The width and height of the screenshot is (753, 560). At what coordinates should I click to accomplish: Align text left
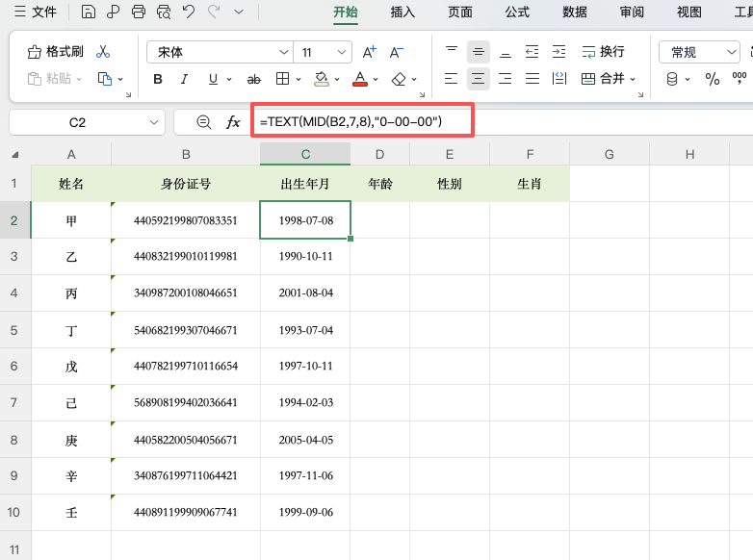(451, 79)
